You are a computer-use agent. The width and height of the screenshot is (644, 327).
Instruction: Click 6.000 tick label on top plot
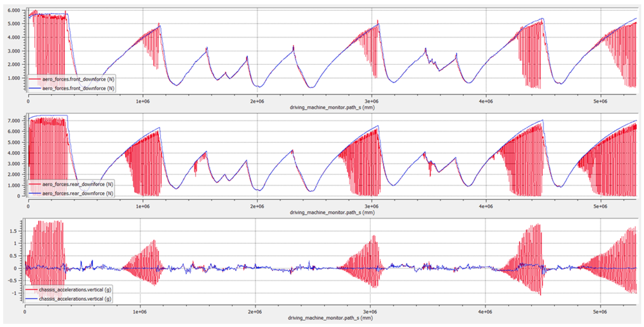14,10
